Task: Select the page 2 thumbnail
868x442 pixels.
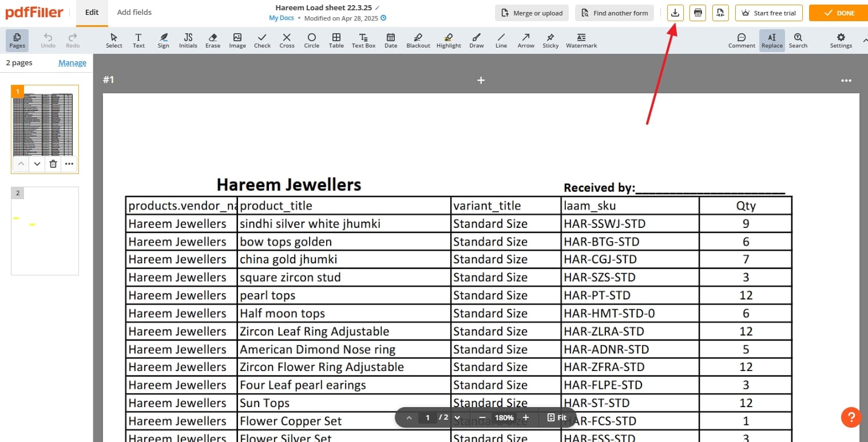Action: [x=45, y=231]
